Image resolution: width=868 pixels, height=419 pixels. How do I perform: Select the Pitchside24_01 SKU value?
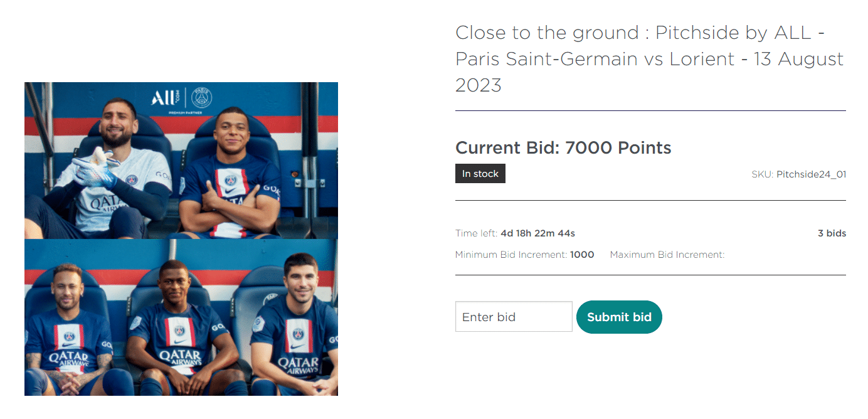point(811,174)
